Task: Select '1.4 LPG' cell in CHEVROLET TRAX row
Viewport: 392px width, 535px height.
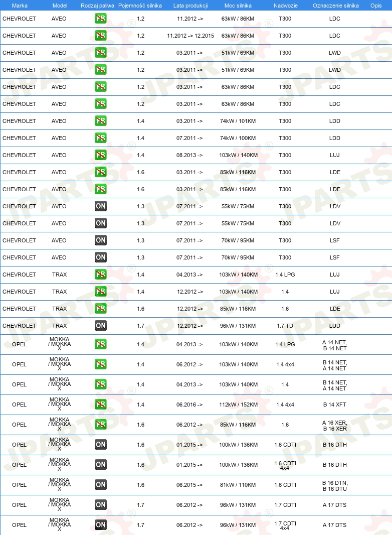Action: pos(285,275)
